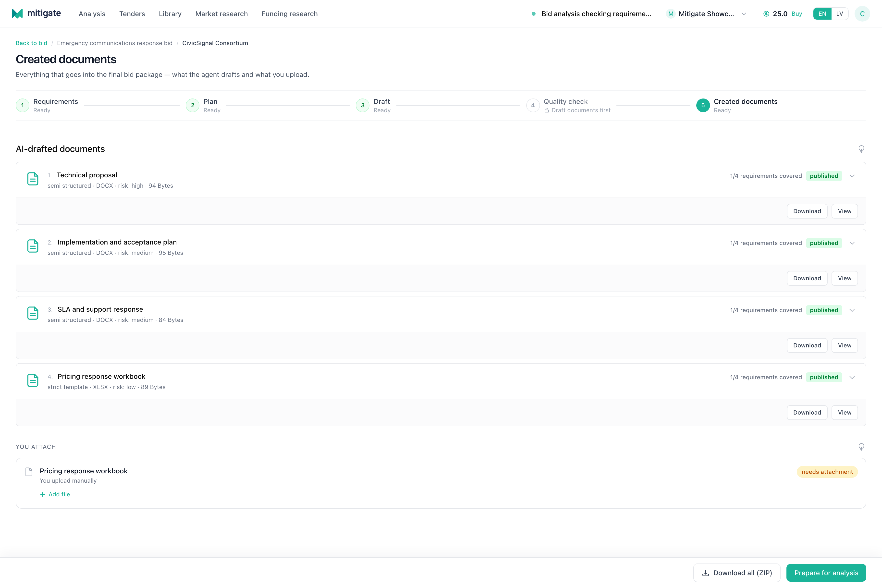The image size is (882, 588).
Task: Click the Implementation and acceptance plan document icon
Action: click(x=33, y=246)
